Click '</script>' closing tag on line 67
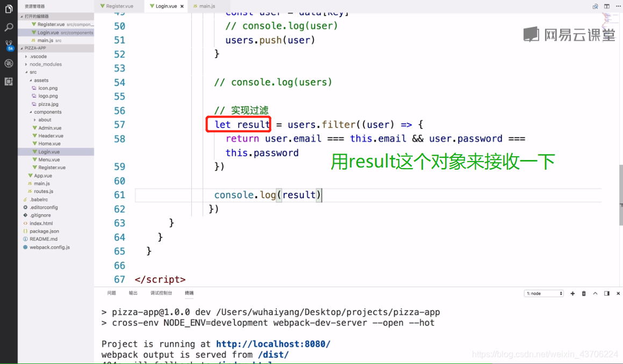The width and height of the screenshot is (623, 364). (x=160, y=280)
